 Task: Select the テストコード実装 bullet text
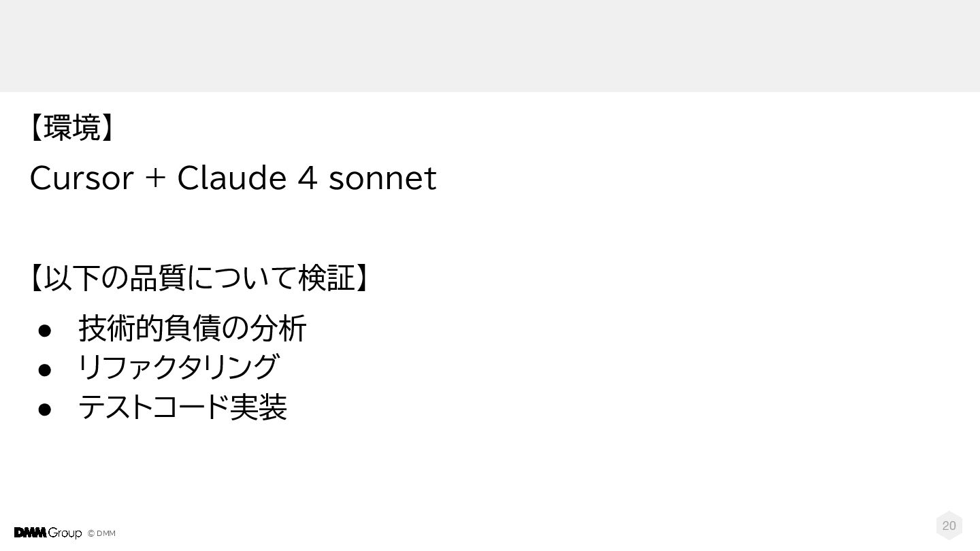pos(182,407)
